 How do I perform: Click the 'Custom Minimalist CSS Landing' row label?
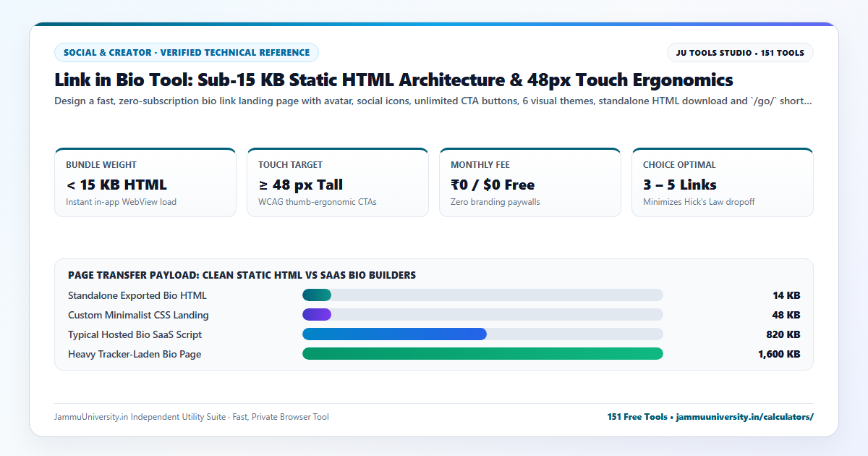(x=138, y=315)
